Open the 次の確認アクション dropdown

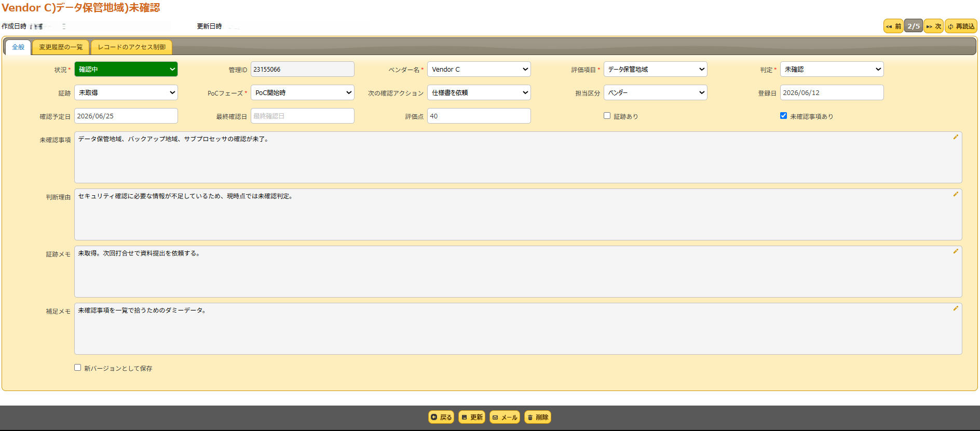point(479,92)
